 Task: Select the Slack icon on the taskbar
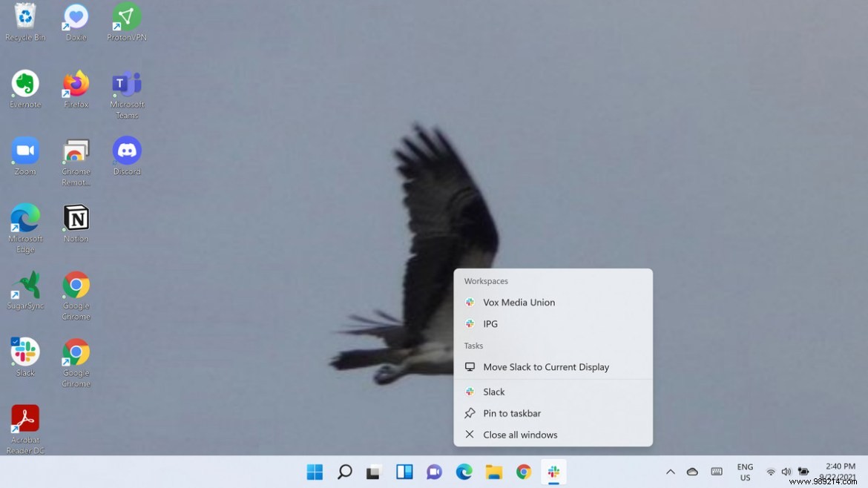(553, 472)
